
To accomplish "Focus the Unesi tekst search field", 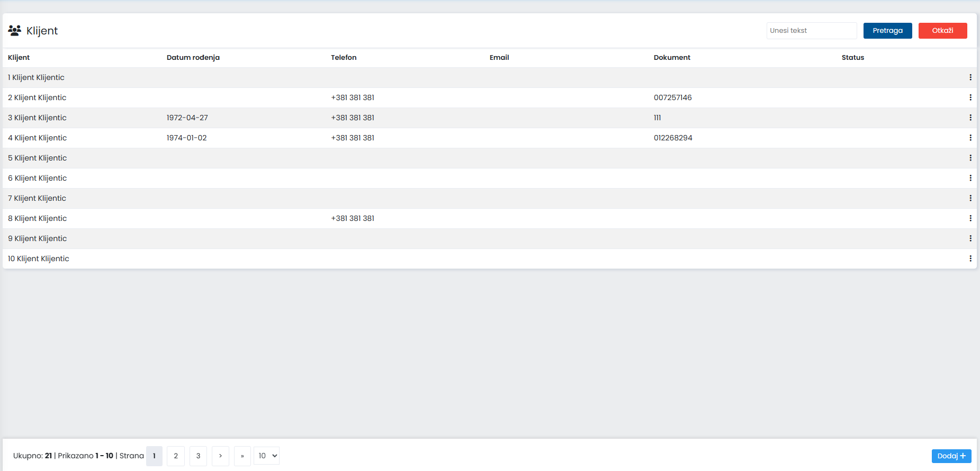I will coord(812,31).
